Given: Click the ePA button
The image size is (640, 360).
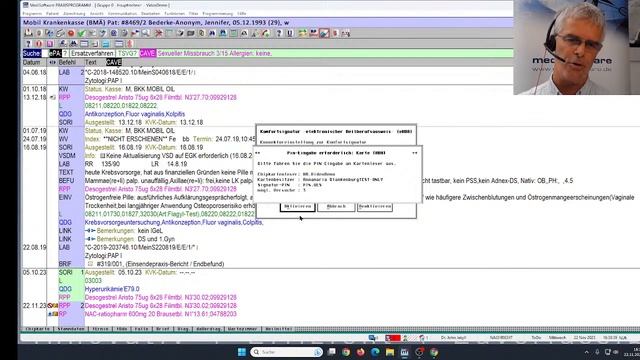Looking at the screenshot, I should (x=55, y=53).
